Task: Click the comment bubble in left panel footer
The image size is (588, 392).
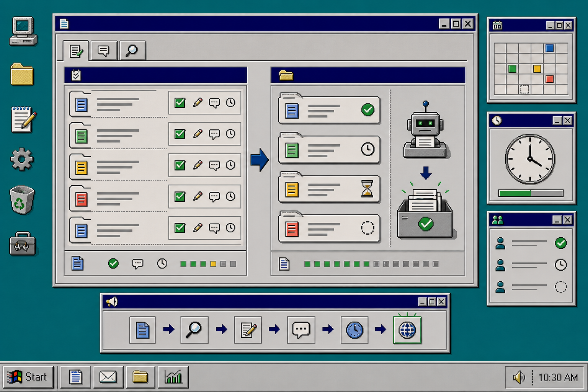Action: 138,264
